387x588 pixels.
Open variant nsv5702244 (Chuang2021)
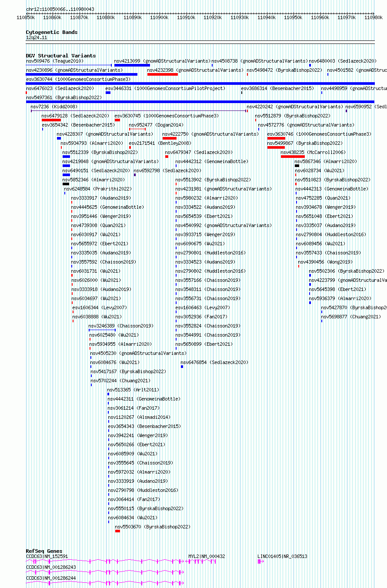(x=120, y=381)
